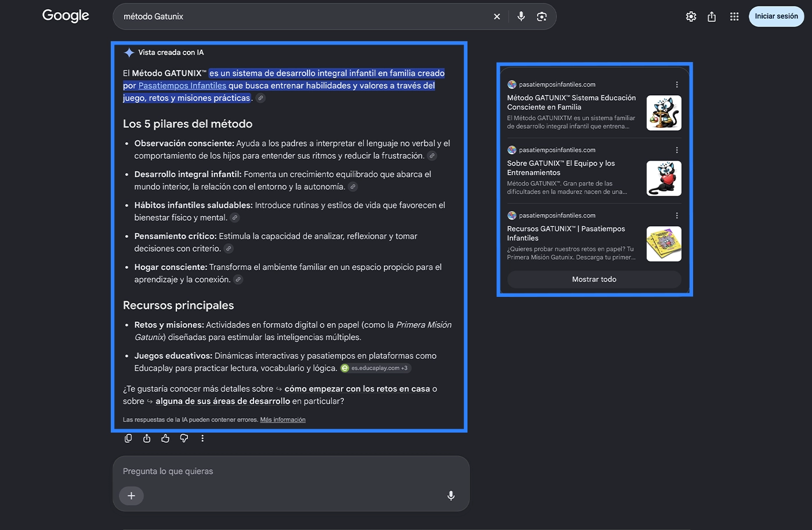Open source link for Pensamiento crítico

pyautogui.click(x=229, y=249)
